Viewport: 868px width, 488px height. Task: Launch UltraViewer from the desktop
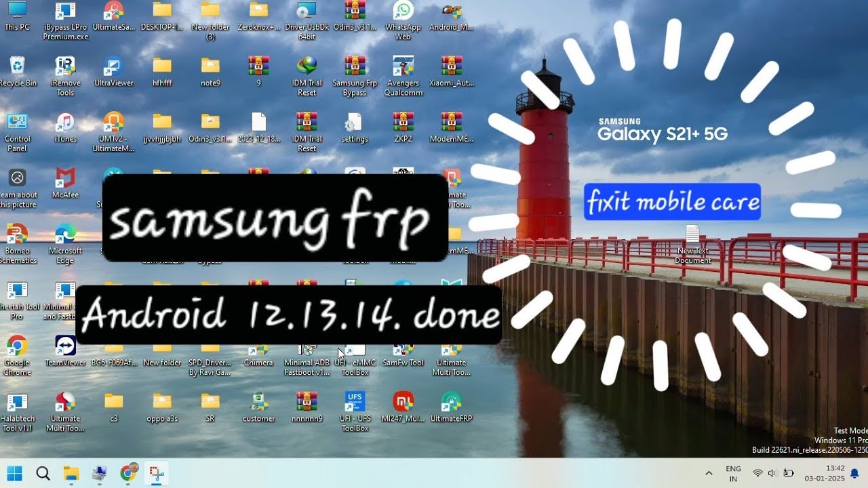113,72
